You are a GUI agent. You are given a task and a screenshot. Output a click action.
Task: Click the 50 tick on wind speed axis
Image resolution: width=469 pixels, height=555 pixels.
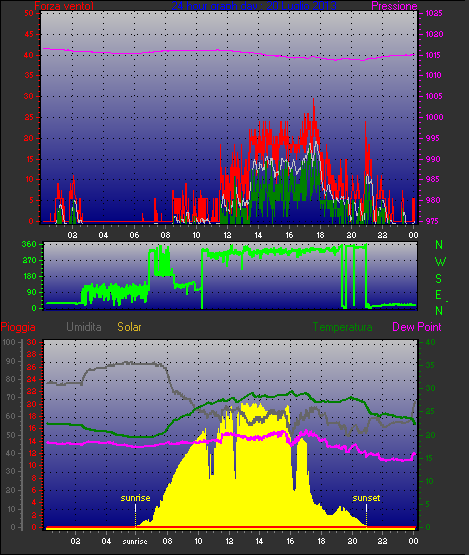point(29,13)
